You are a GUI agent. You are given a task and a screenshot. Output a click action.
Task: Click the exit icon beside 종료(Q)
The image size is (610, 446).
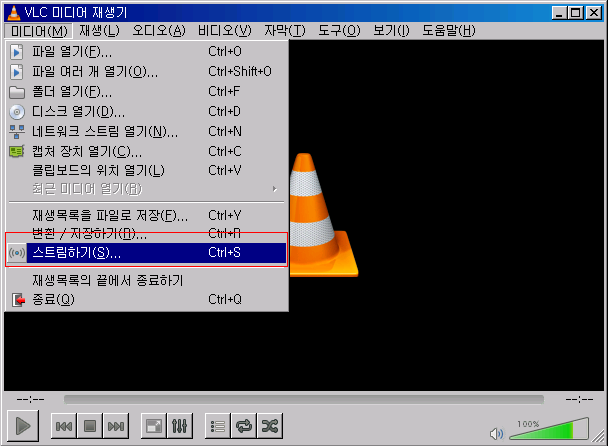coord(18,300)
